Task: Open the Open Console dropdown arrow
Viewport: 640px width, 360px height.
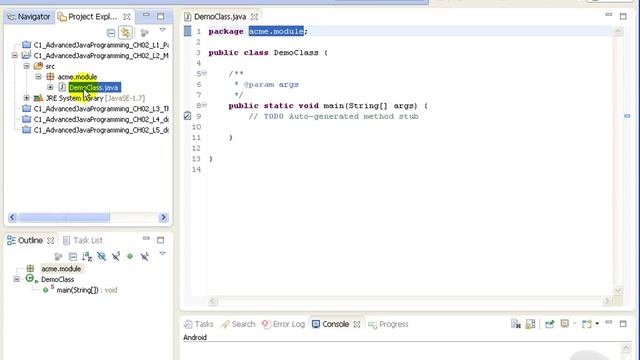Action: pos(597,324)
